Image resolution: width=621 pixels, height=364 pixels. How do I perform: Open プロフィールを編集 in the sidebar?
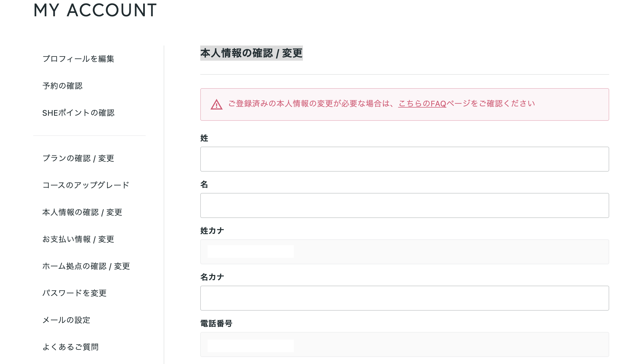tap(78, 59)
